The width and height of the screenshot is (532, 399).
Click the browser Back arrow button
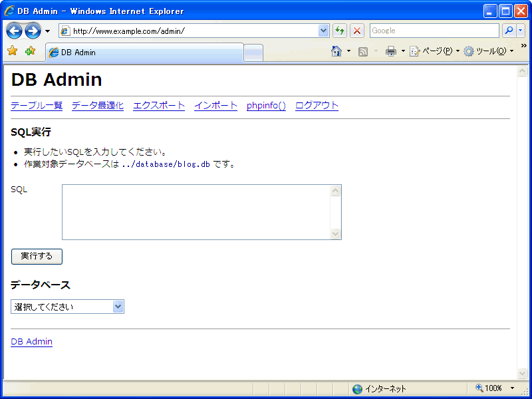15,31
